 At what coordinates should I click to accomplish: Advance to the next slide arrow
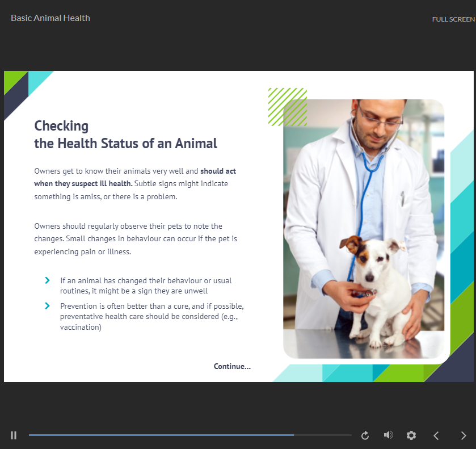pyautogui.click(x=463, y=435)
